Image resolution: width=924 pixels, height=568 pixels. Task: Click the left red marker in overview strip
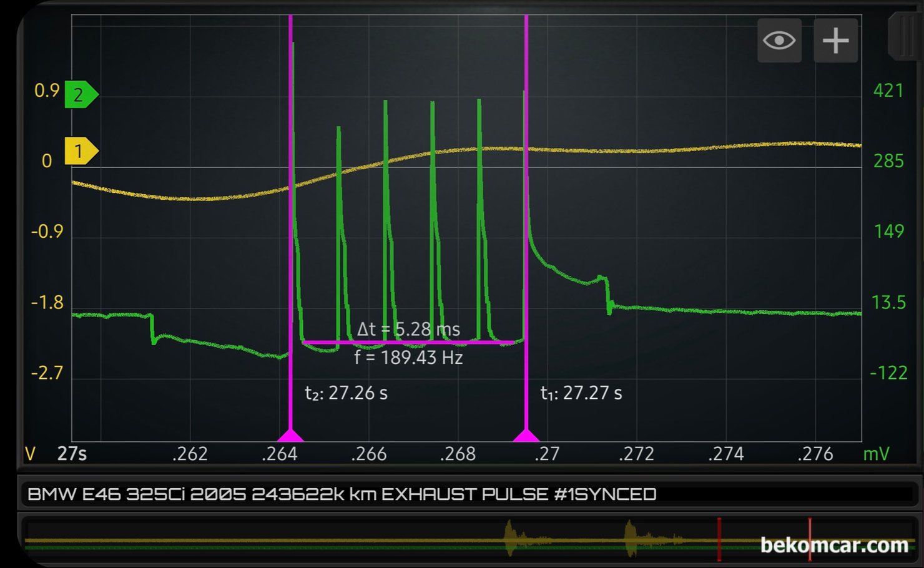point(719,539)
